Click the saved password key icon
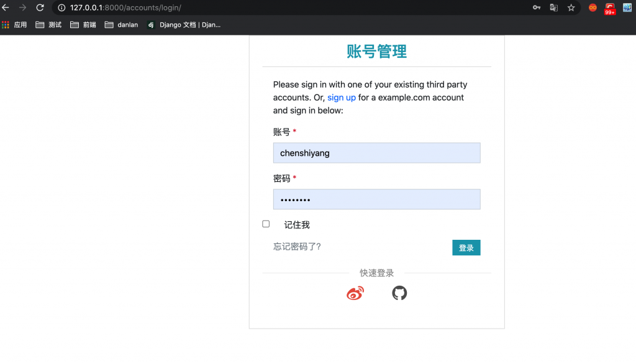The image size is (636, 364). click(x=537, y=7)
